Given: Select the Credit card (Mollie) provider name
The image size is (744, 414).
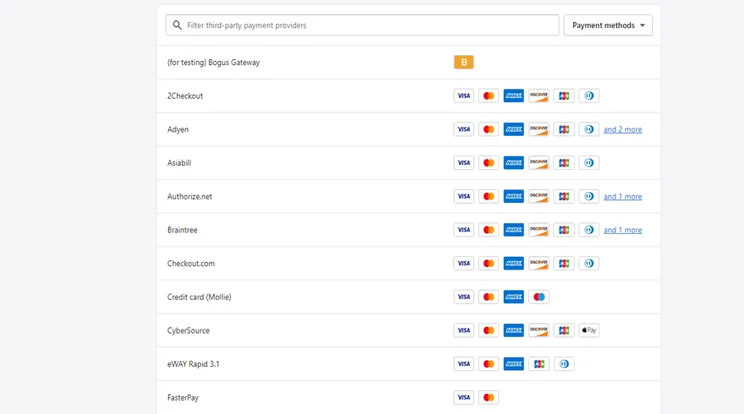Looking at the screenshot, I should click(x=199, y=297).
